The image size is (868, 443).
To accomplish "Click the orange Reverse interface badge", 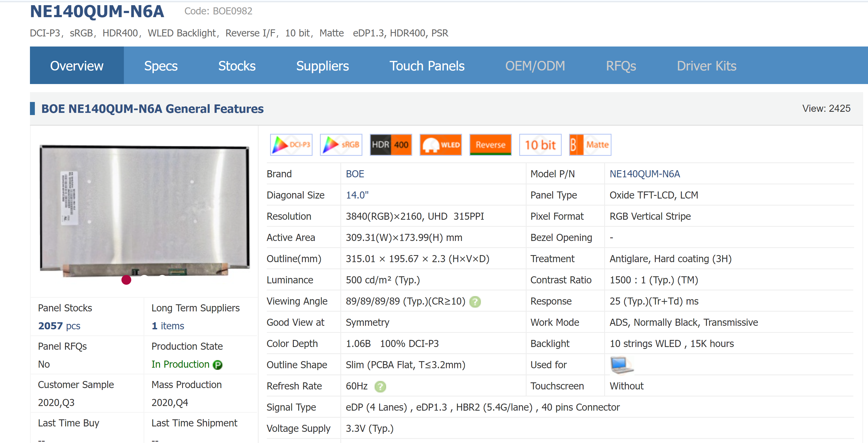I will (490, 145).
